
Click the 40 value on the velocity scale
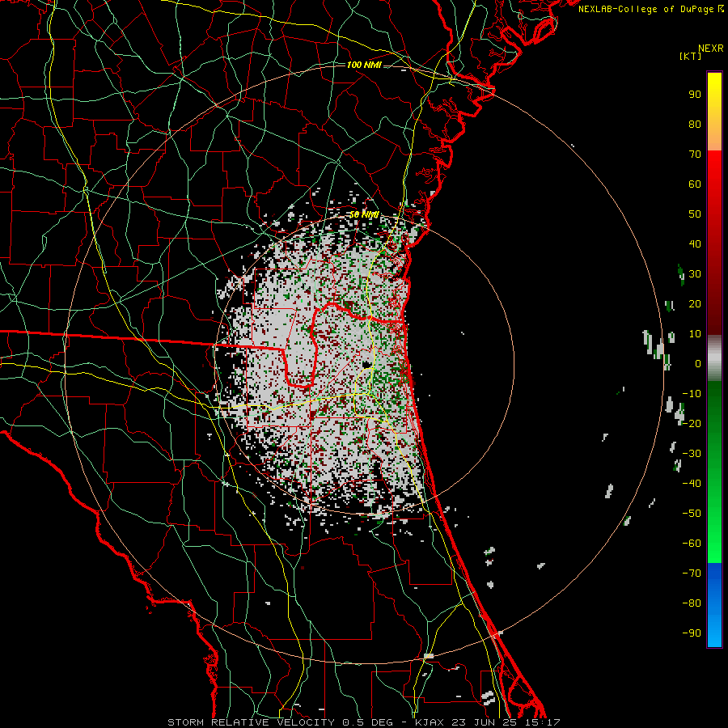coord(695,244)
